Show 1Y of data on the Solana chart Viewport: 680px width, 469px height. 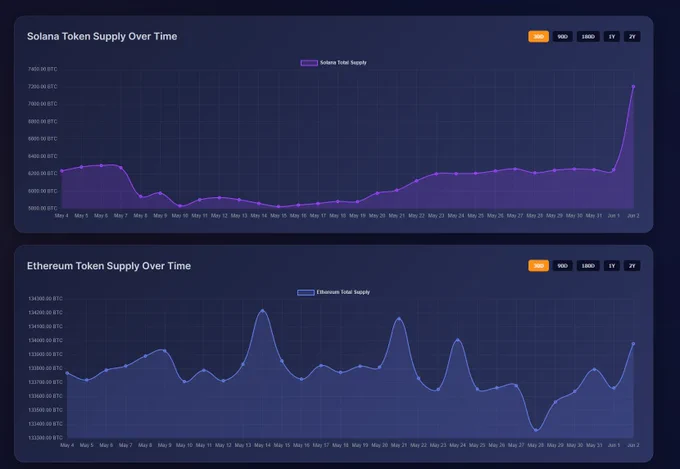point(611,36)
